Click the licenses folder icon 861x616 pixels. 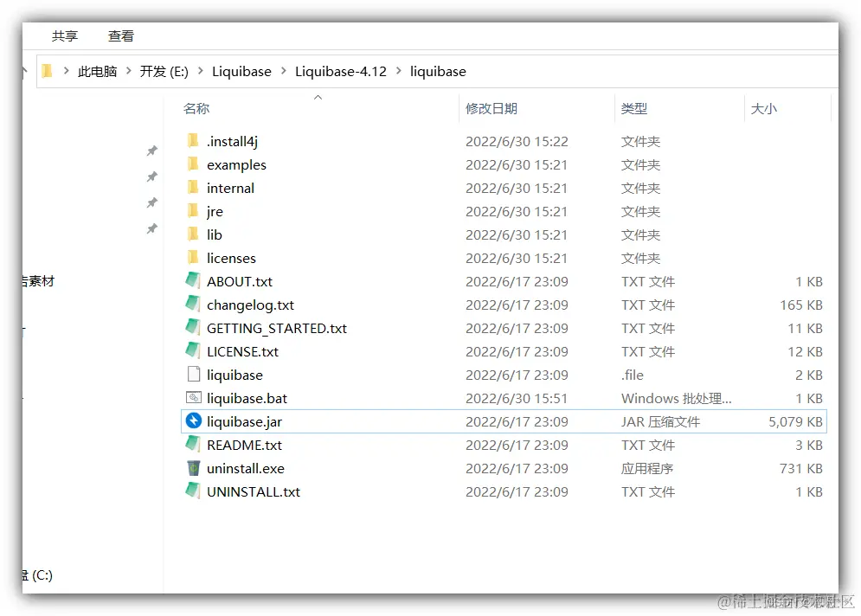click(x=193, y=257)
